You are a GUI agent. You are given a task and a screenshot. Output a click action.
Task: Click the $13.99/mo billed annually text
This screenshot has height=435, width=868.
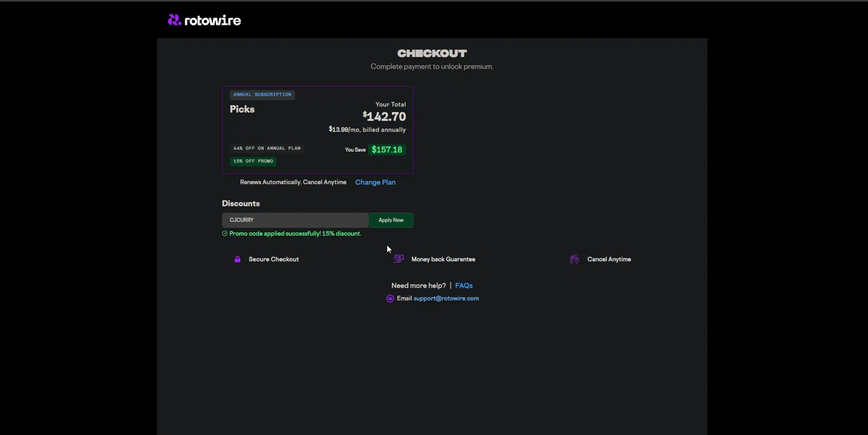point(367,130)
